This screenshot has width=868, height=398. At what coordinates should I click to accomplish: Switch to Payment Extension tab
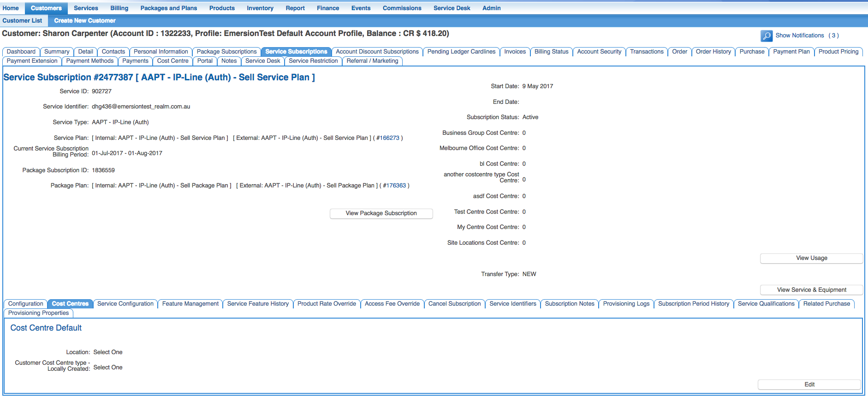(32, 61)
